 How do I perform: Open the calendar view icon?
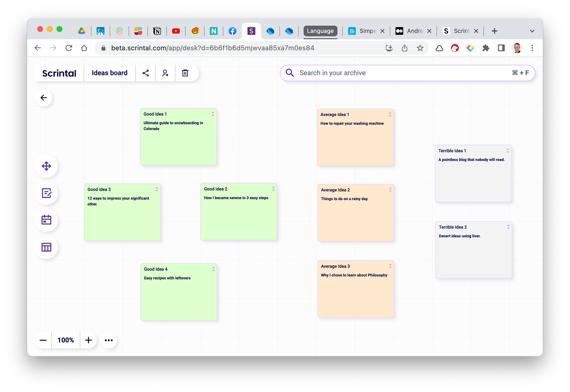coord(46,220)
